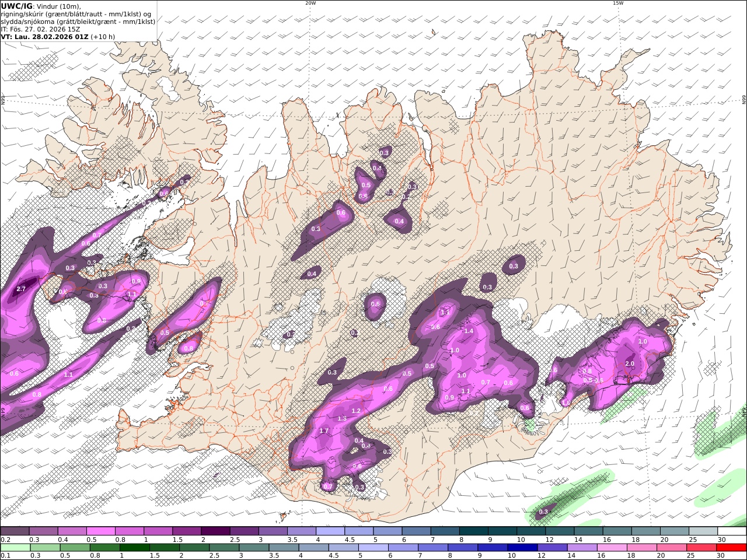Click the '20W' longitude label
This screenshot has width=747, height=560.
pyautogui.click(x=310, y=3)
